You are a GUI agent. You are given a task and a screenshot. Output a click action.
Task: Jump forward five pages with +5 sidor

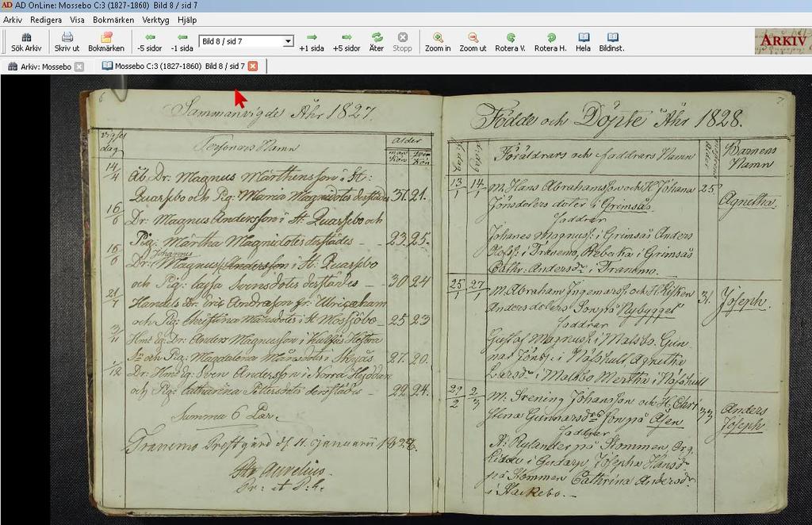click(347, 42)
